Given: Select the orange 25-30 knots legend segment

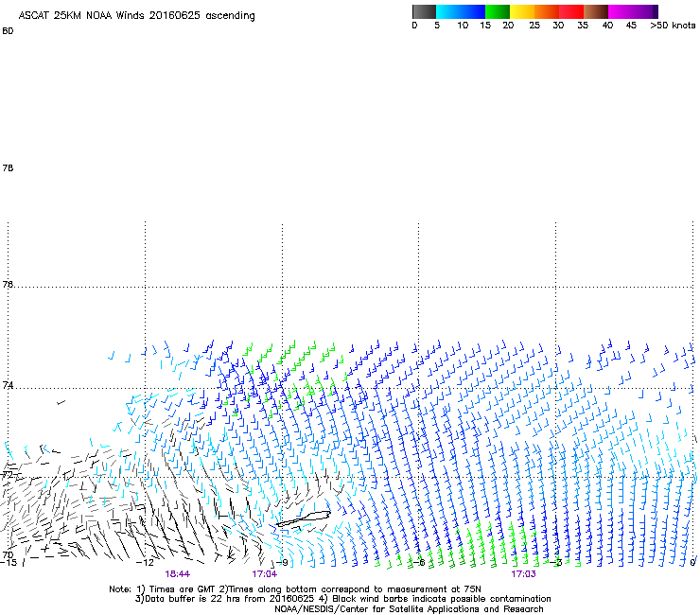Looking at the screenshot, I should tap(547, 11).
